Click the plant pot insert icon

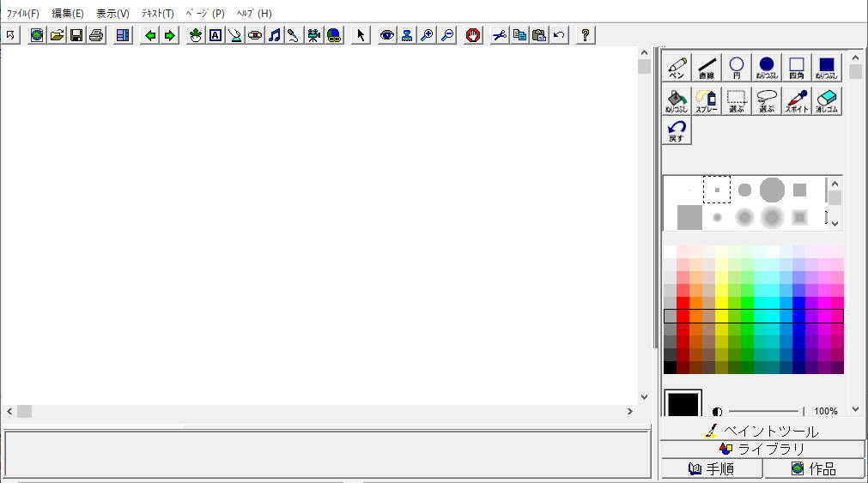pos(196,35)
